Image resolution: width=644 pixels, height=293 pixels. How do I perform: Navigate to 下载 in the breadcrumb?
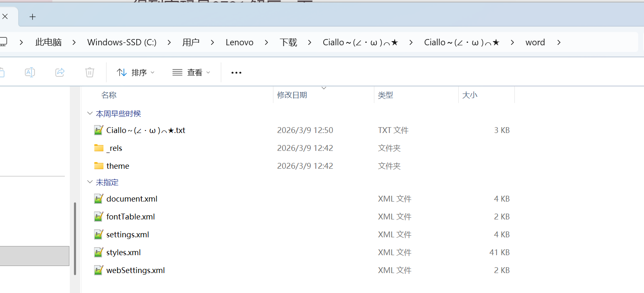pyautogui.click(x=288, y=42)
